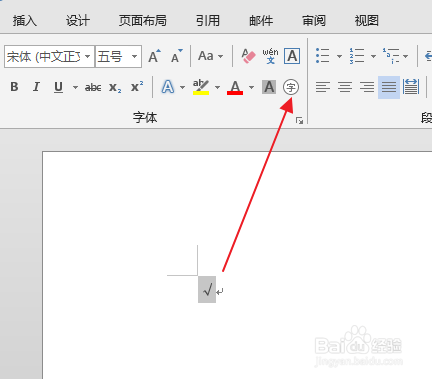432x379 pixels.
Task: Shrink font size with smaller A icon
Action: click(177, 56)
